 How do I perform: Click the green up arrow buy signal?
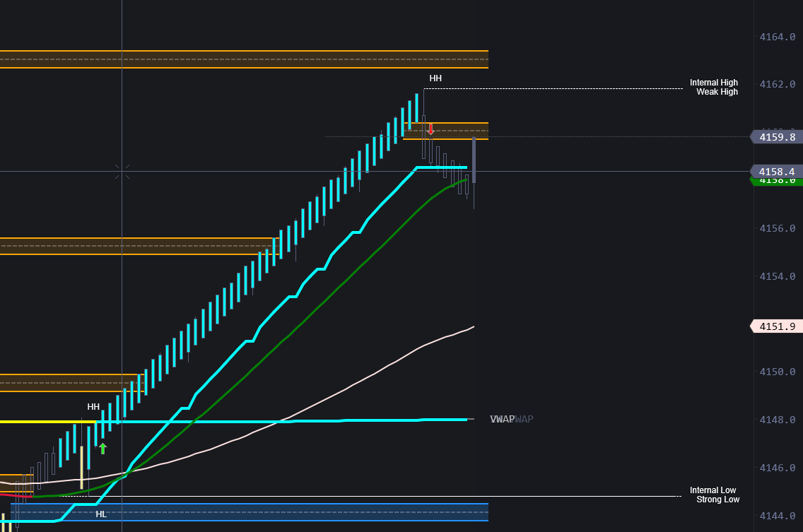(102, 448)
